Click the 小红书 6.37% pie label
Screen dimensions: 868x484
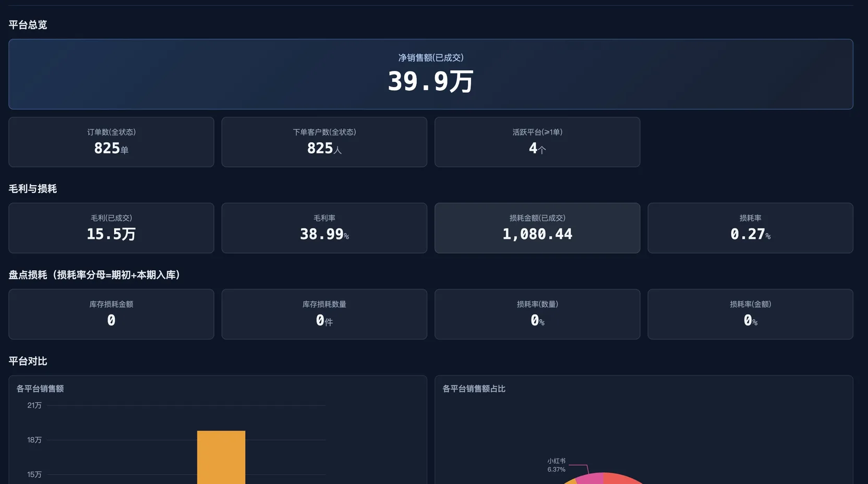[x=556, y=465]
